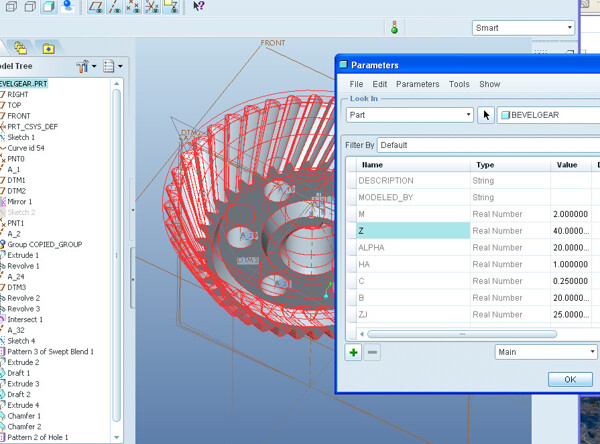This screenshot has width=600, height=444.
Task: Click the Revolve 3 feature icon
Action: (x=2, y=309)
